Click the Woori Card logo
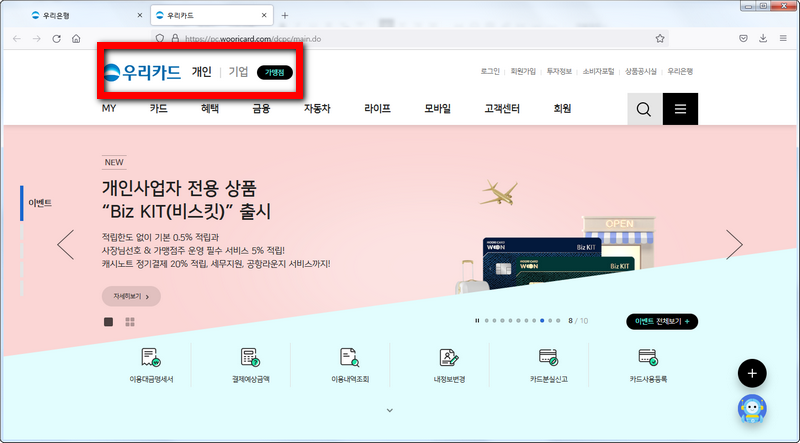800x443 pixels. (142, 72)
